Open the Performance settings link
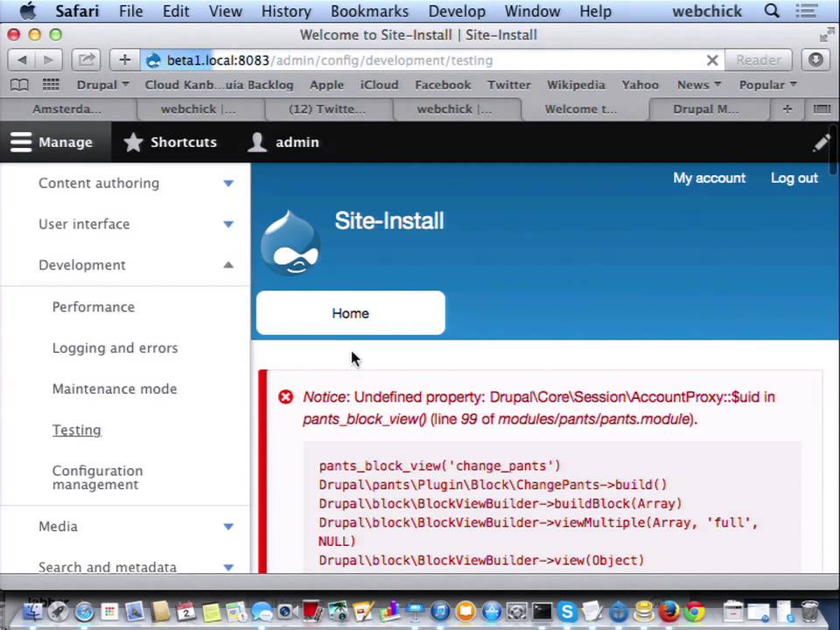The image size is (840, 630). pyautogui.click(x=94, y=307)
